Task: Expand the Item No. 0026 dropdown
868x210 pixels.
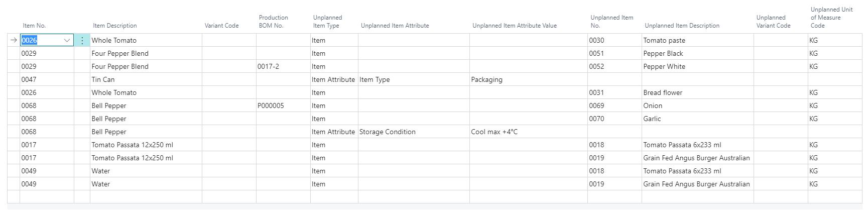Action: click(x=67, y=41)
